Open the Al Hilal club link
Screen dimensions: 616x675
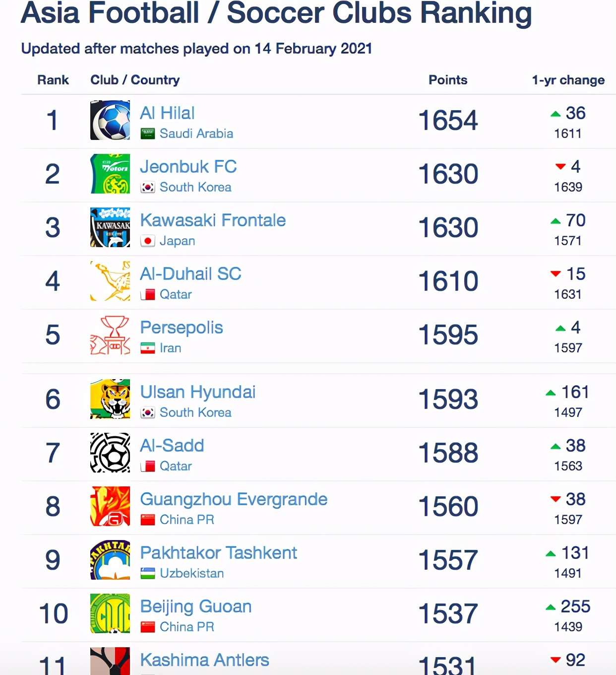click(167, 113)
